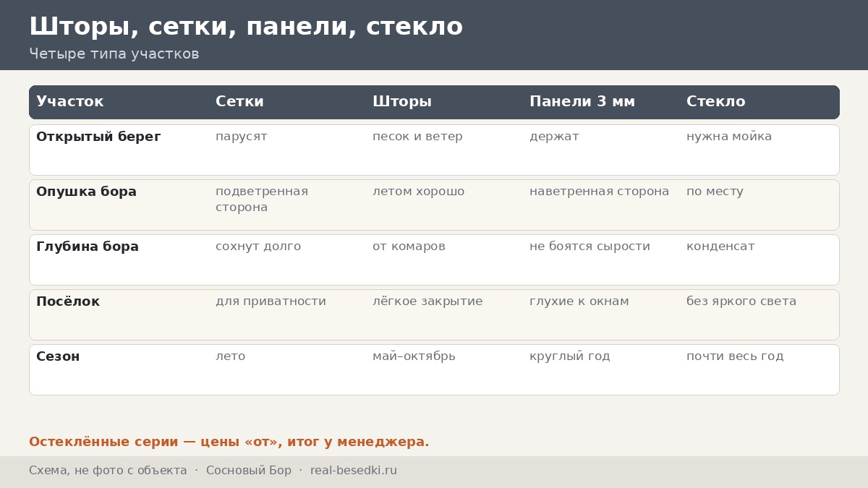This screenshot has width=868, height=488.
Task: Click the title 'Шторы, сетки, панели, стекло'
Action: [x=246, y=27]
